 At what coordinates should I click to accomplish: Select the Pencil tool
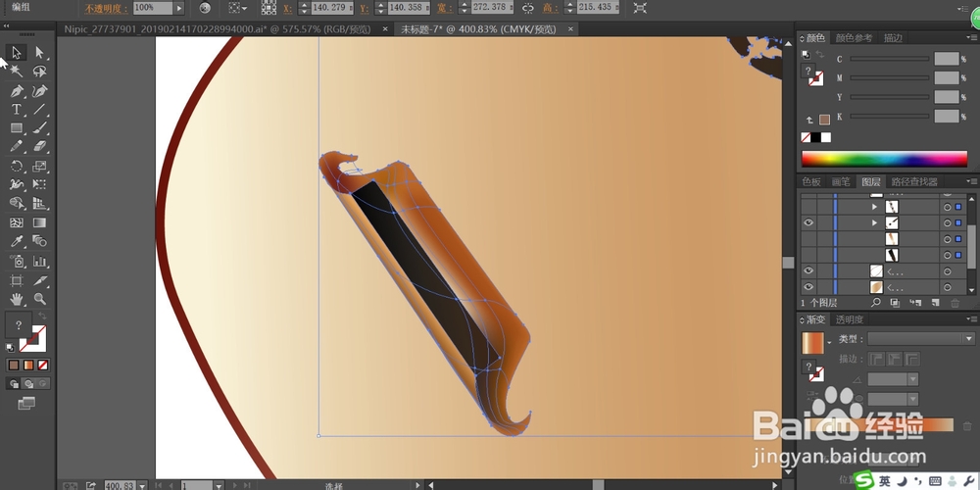click(17, 146)
